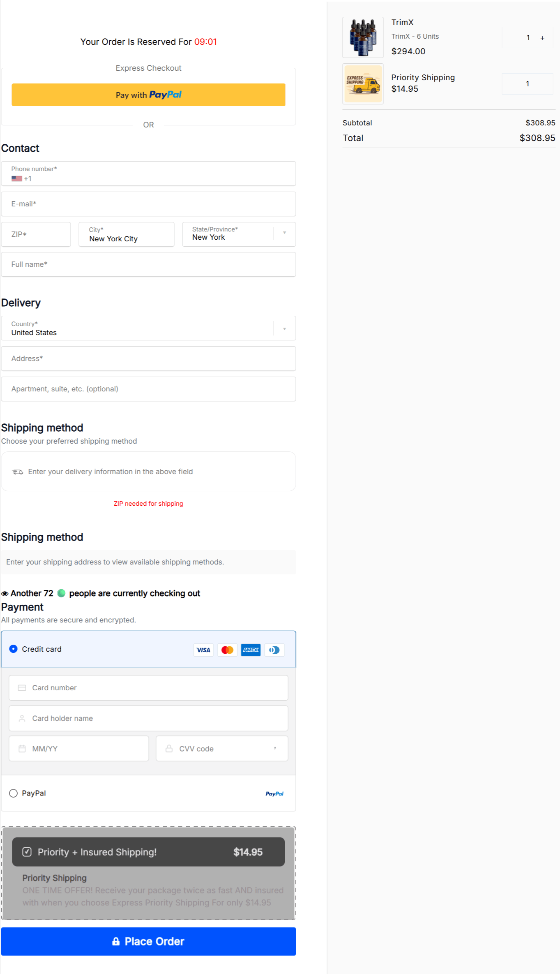Click the Express Shipping truck thumbnail
The height and width of the screenshot is (974, 560).
coord(363,84)
